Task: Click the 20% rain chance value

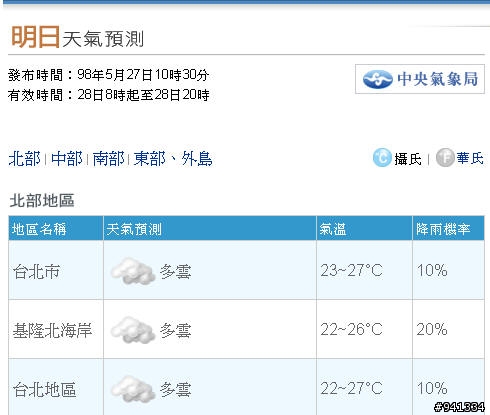Action: pos(432,329)
